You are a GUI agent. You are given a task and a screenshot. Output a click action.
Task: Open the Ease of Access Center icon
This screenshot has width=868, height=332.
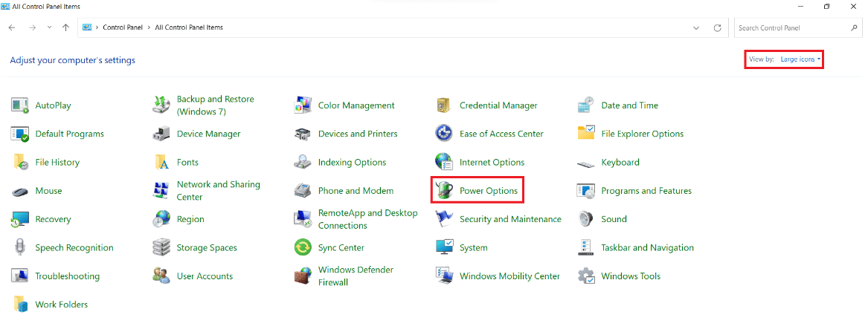(445, 134)
